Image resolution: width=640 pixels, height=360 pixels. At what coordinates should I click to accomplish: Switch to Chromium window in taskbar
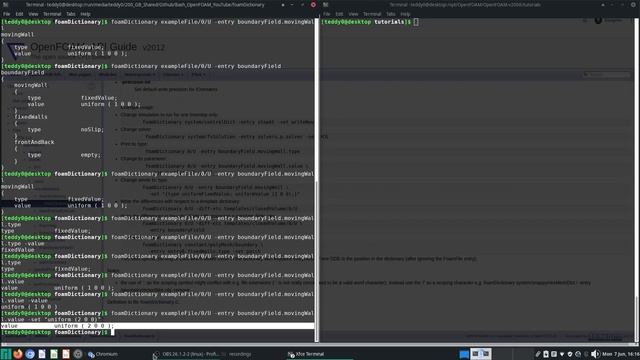tap(103, 354)
